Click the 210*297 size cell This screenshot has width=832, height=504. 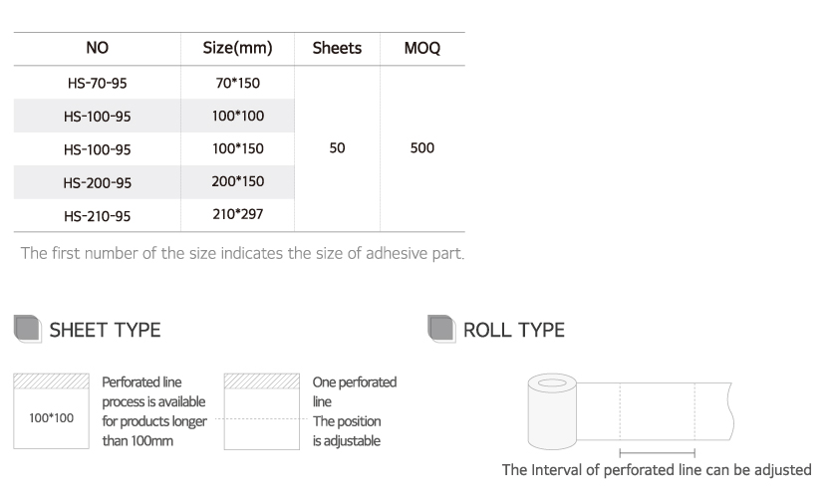[237, 214]
